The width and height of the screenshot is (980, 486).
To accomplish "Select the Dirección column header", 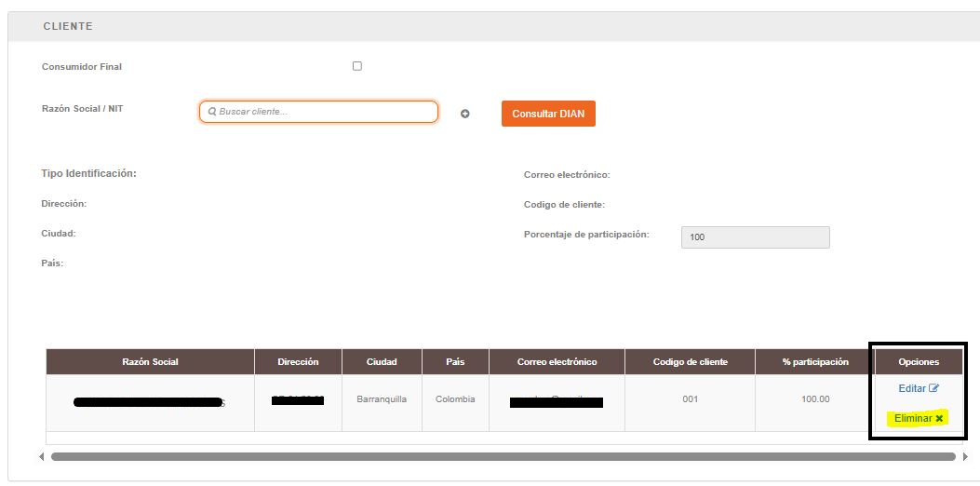I will [x=298, y=362].
